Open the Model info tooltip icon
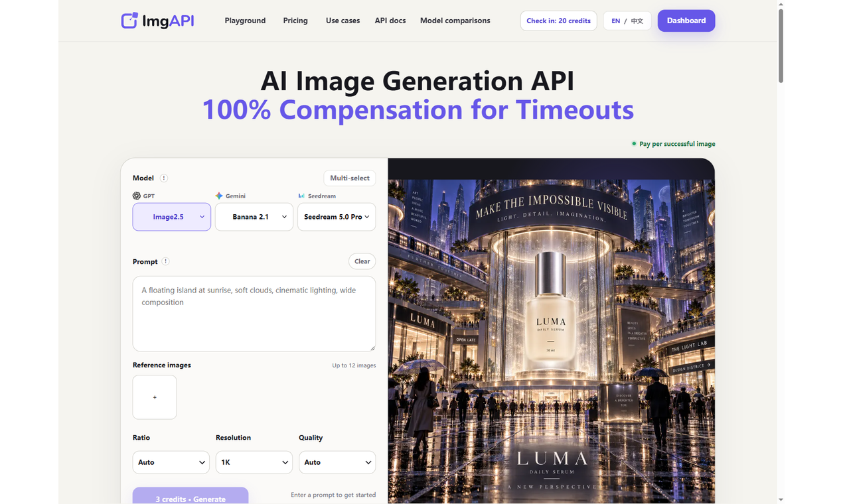Image resolution: width=843 pixels, height=504 pixels. coord(164,178)
